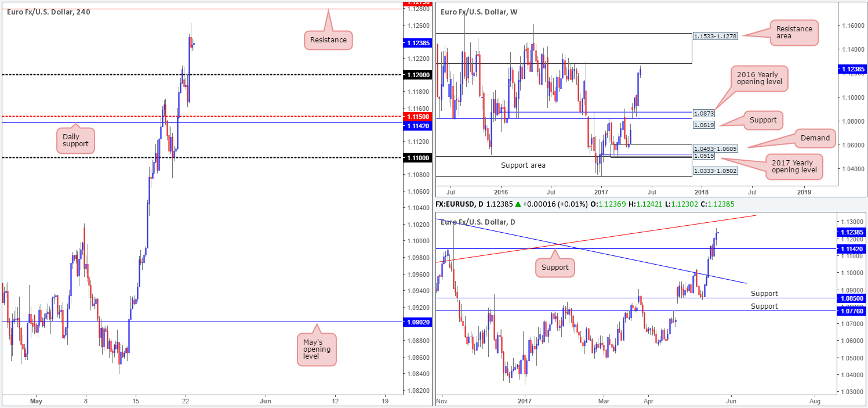Screen dimensions: 868x408
Task: Click the Support area text on weekly chart
Action: pos(523,165)
